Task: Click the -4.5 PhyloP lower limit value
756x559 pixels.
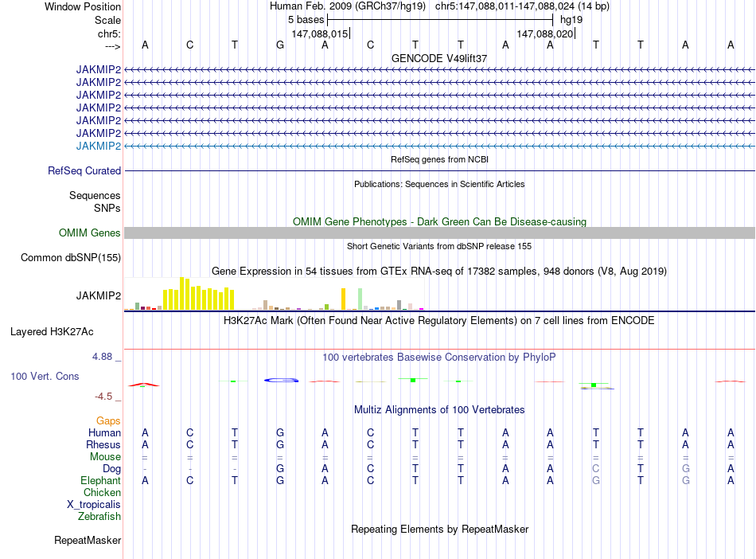Action: click(x=103, y=397)
